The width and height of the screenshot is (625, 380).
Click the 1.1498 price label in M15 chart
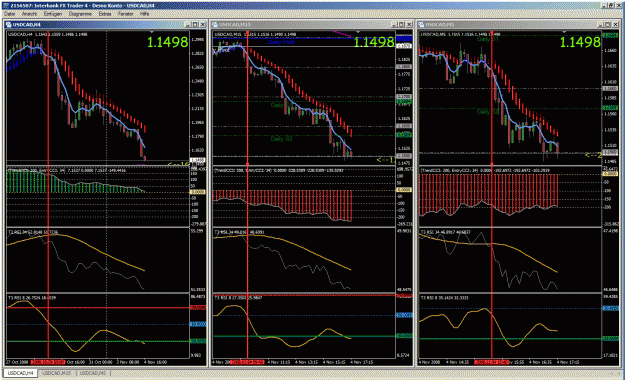373,42
